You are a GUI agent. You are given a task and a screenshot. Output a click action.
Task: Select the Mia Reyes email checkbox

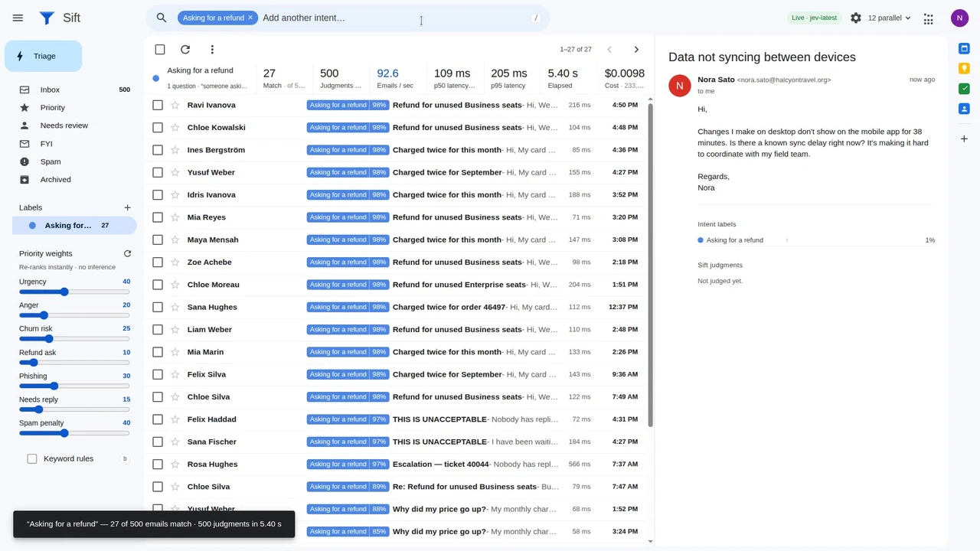158,217
